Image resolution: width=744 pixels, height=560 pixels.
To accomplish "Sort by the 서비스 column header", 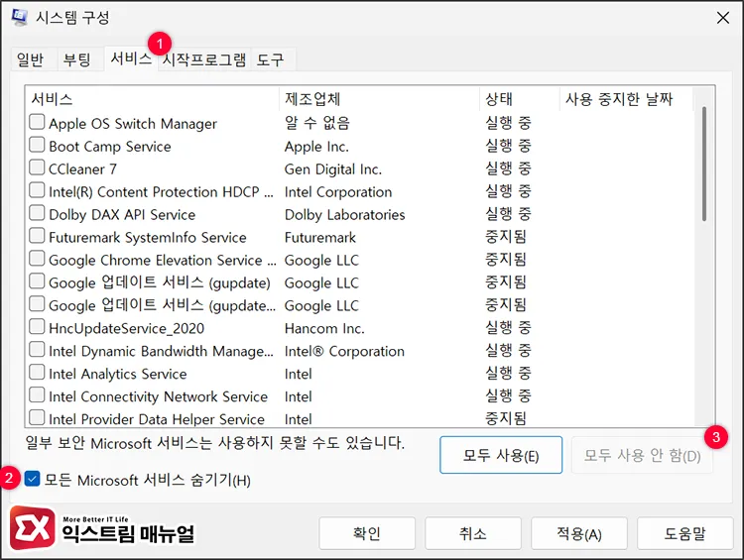I will coord(152,99).
